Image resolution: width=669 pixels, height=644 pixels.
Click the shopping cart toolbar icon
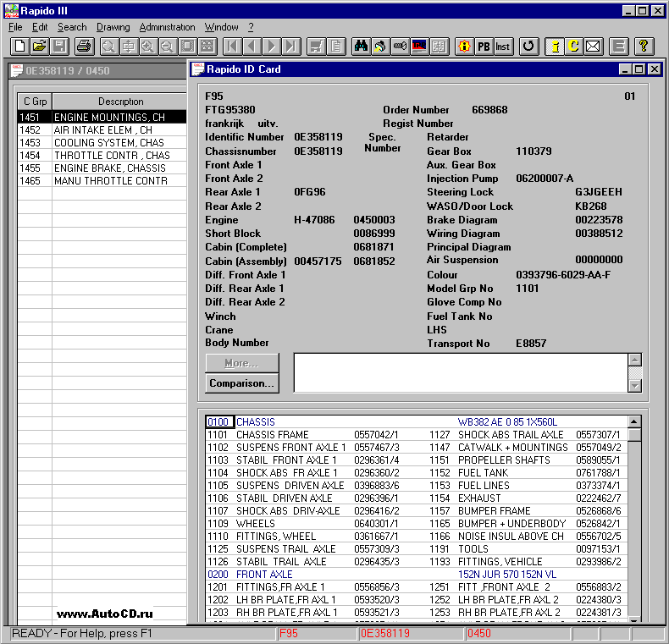coord(317,46)
